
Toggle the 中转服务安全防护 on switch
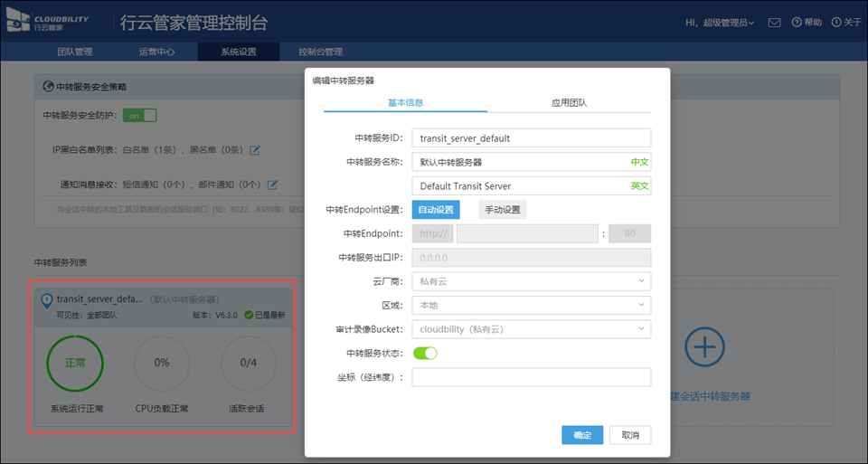pyautogui.click(x=140, y=115)
